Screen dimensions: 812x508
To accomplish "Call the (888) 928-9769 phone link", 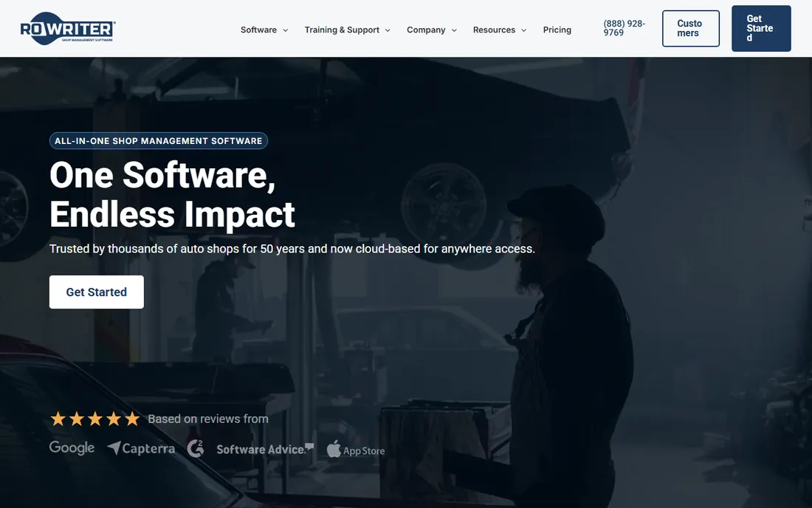I will point(624,28).
